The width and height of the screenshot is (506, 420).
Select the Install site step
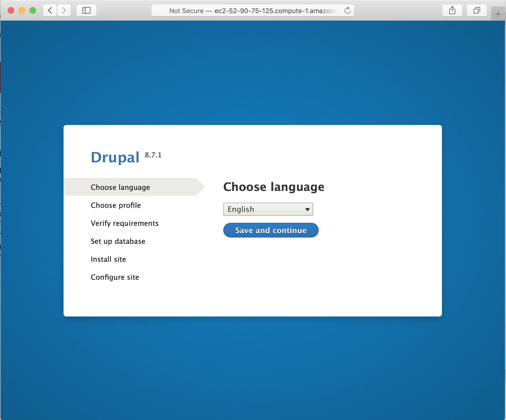click(x=108, y=259)
